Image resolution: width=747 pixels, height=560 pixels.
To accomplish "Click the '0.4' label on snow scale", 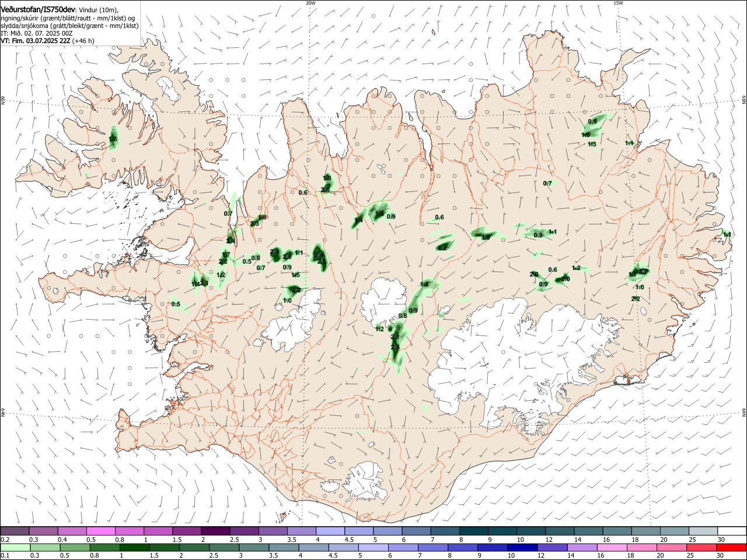I will tap(62, 540).
